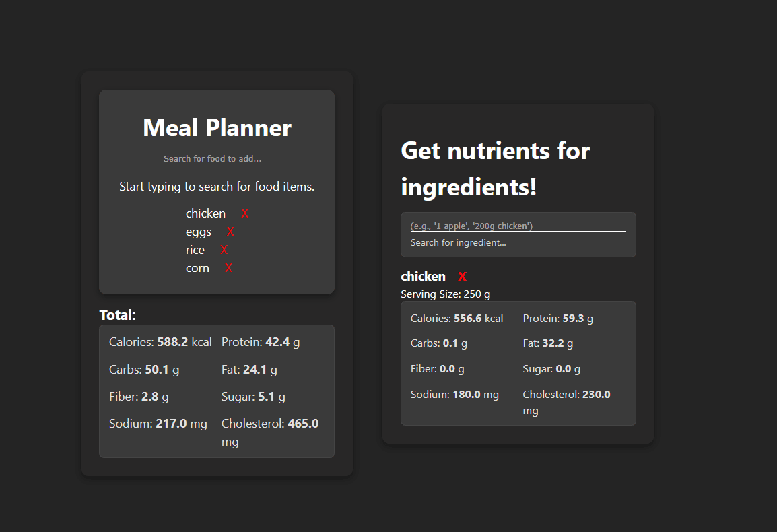Select the chicken Sodium 180.0 mg value
The width and height of the screenshot is (777, 532).
pos(454,395)
